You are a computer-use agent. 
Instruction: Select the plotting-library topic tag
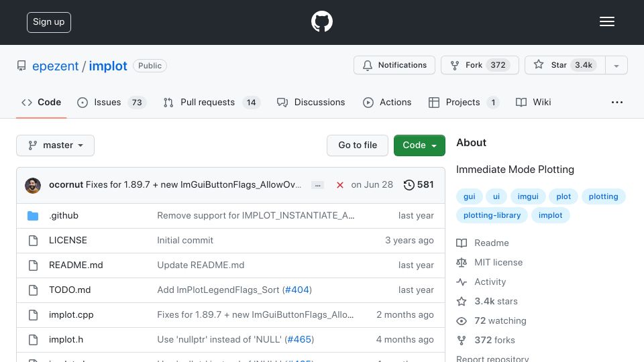[492, 215]
